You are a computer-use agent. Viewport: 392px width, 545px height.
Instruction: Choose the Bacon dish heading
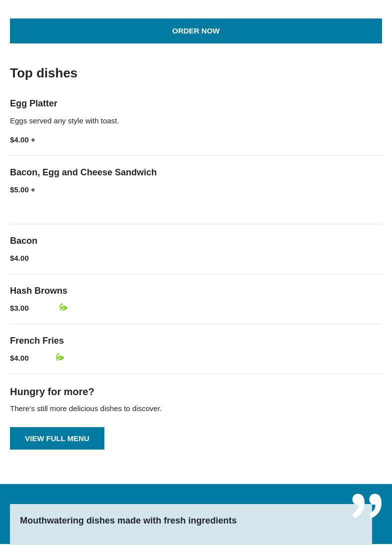tap(23, 241)
